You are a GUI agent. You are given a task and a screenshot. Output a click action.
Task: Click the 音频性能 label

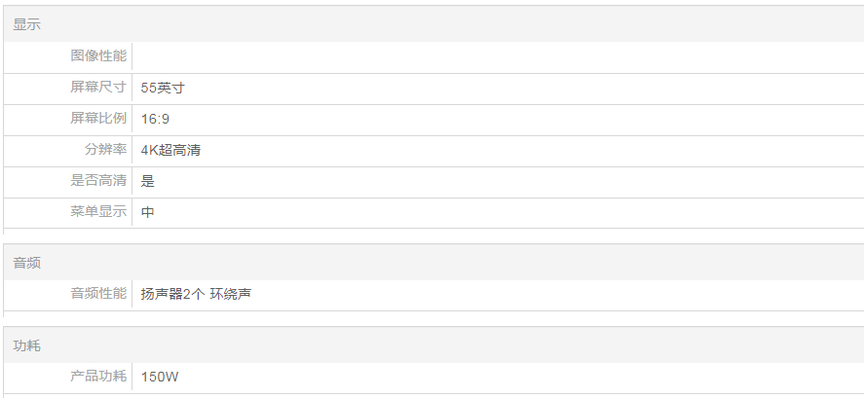pos(98,294)
